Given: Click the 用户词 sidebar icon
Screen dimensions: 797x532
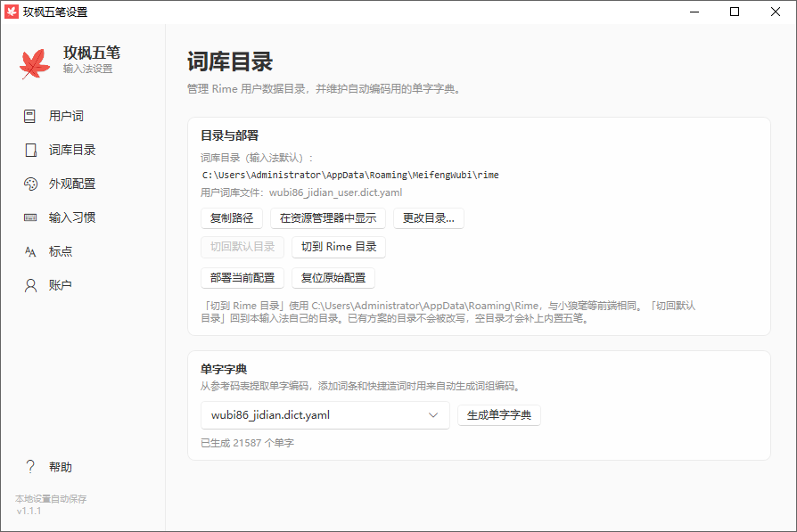Looking at the screenshot, I should [x=30, y=117].
